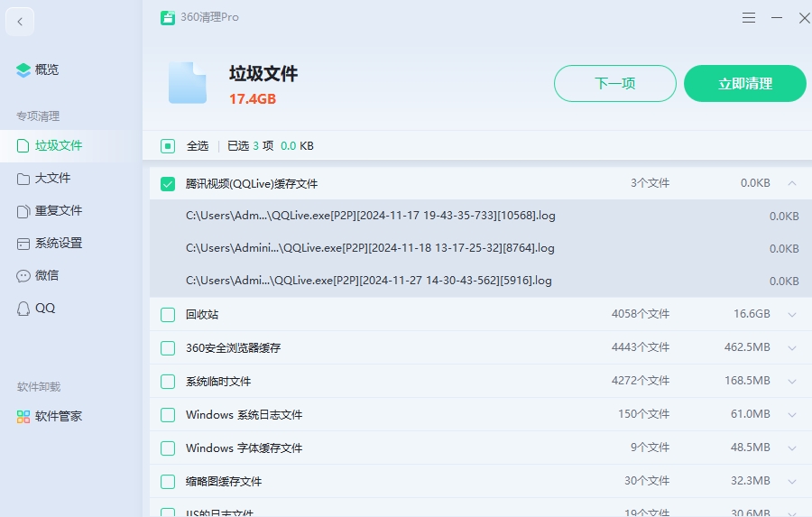Viewport: 812px width, 517px height.
Task: Minimize the 360清理Pro window
Action: [x=777, y=18]
